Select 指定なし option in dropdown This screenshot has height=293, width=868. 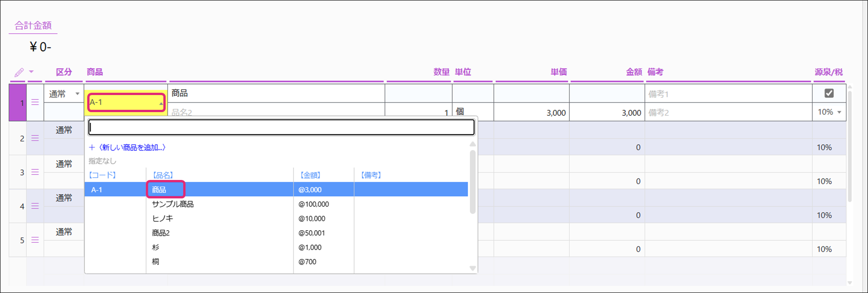102,161
